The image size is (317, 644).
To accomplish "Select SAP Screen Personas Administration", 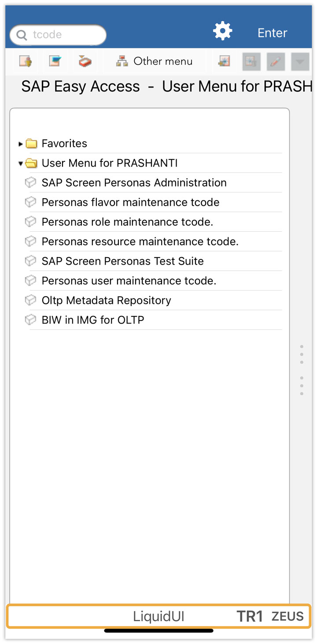I will point(134,182).
